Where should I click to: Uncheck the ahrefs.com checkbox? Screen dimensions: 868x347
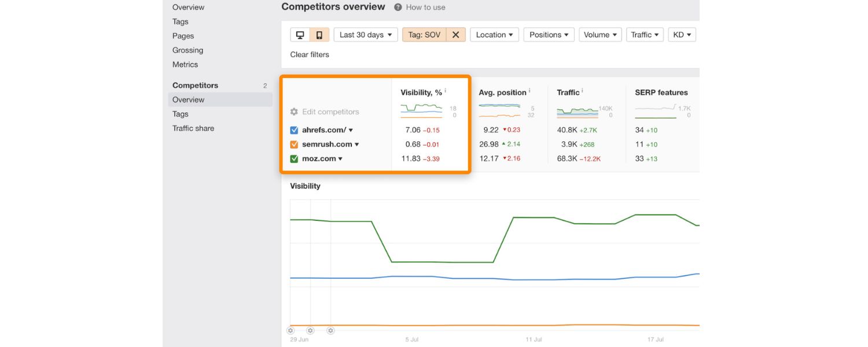tap(295, 130)
